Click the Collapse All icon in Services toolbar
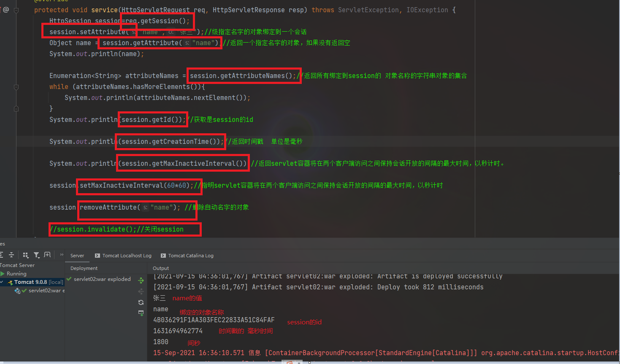The width and height of the screenshot is (620, 364). (x=11, y=255)
